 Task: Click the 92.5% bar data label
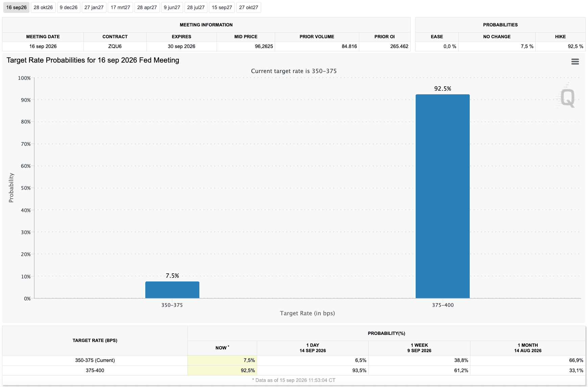pos(443,89)
